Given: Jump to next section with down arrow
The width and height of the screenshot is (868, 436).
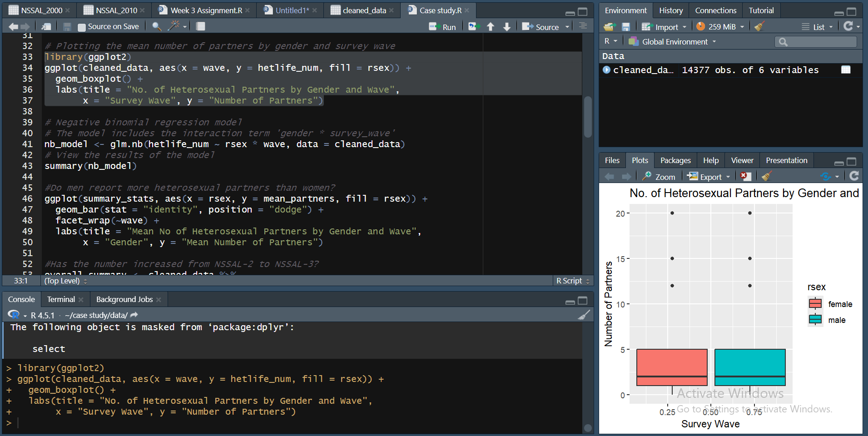Looking at the screenshot, I should click(507, 27).
